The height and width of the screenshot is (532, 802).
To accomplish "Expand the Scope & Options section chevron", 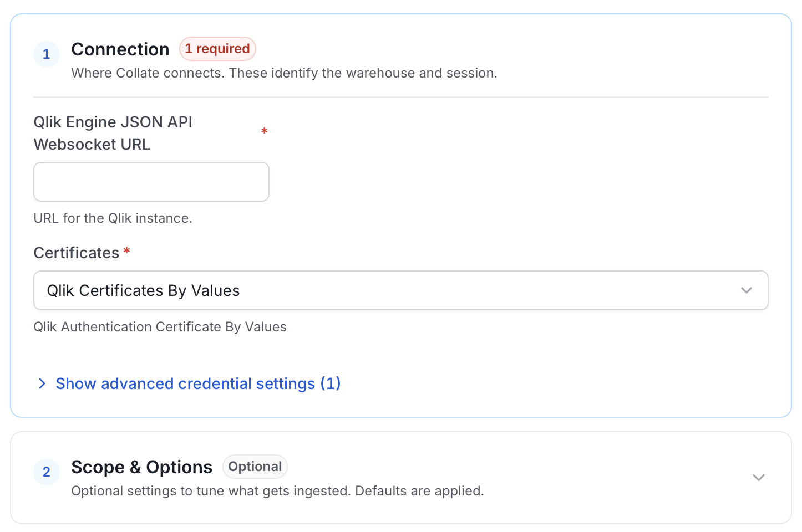I will 759,478.
